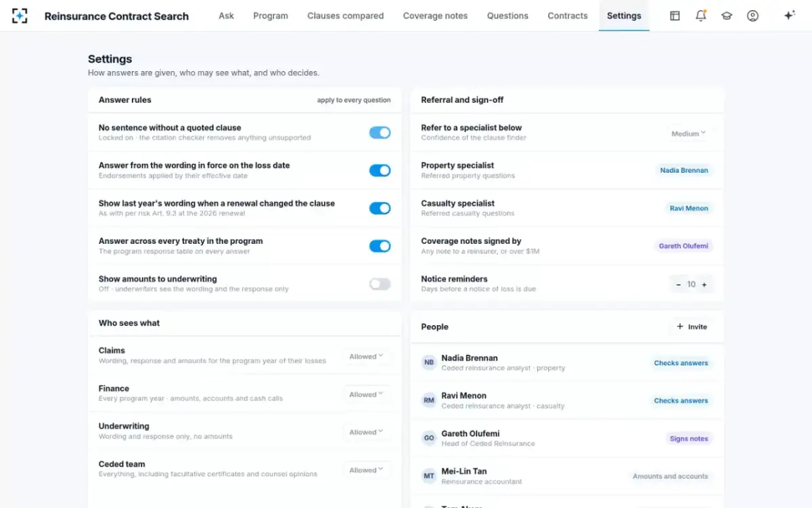Click Gareth Olufemi's Signs notes role
The height and width of the screenshot is (508, 812).
pos(689,439)
